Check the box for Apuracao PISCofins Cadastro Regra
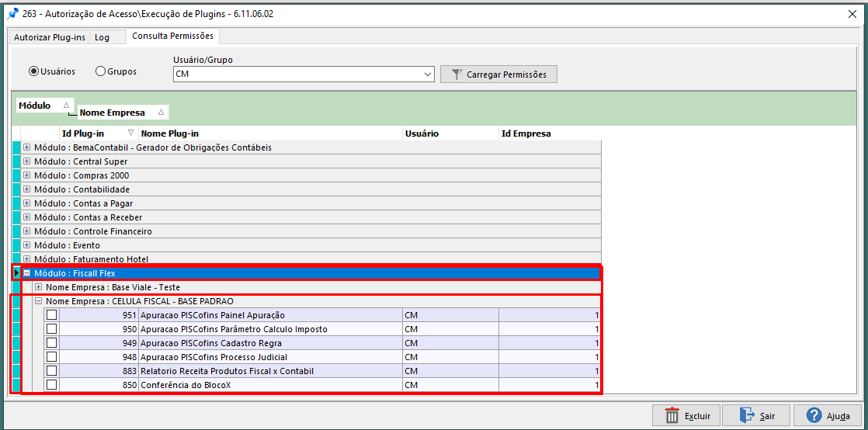868x430 pixels. [51, 342]
